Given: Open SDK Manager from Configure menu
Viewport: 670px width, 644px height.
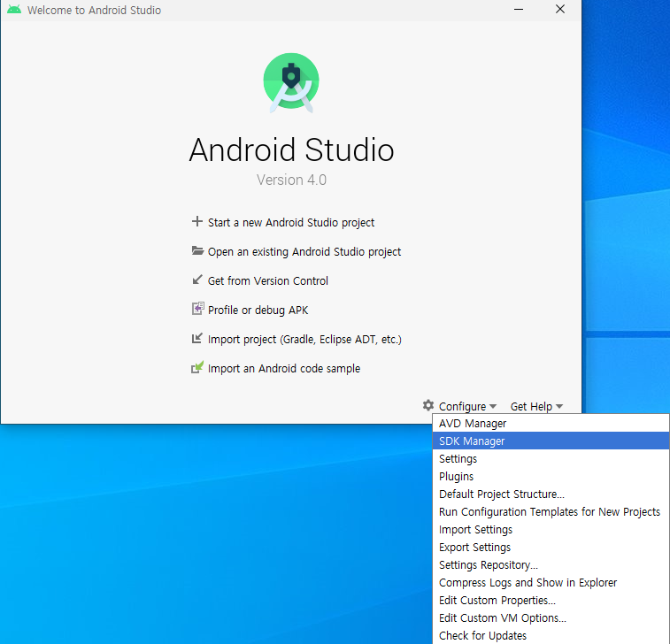Looking at the screenshot, I should point(551,441).
